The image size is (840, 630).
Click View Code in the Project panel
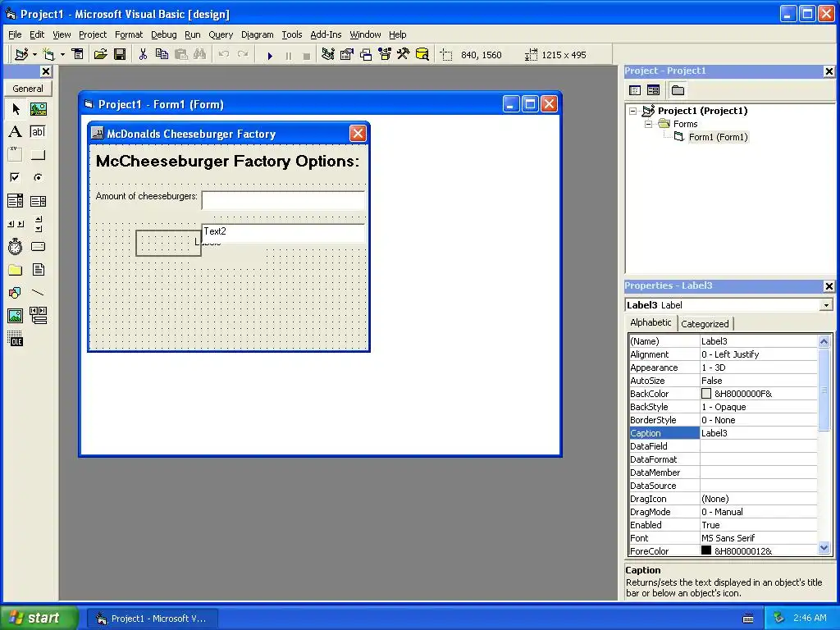tap(635, 90)
